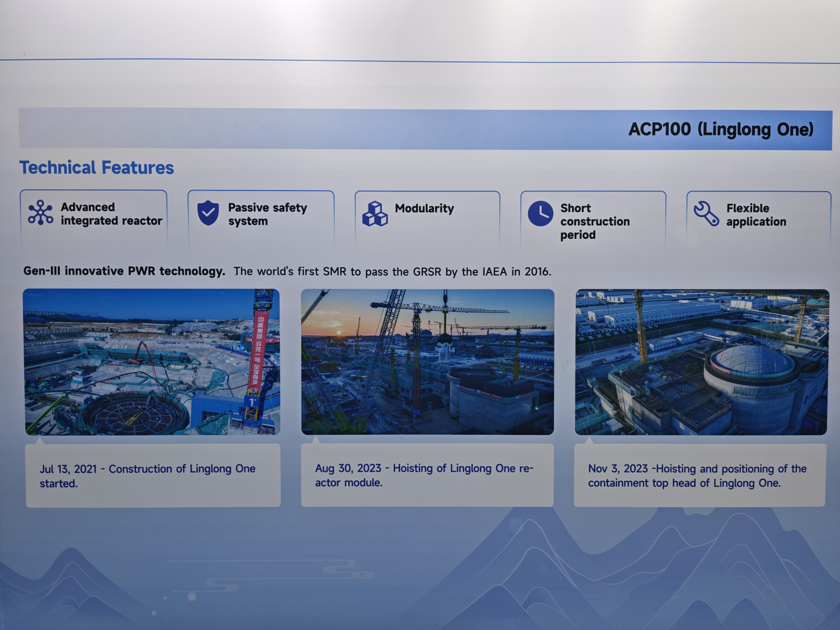This screenshot has width=840, height=630.
Task: Open the "Short construction period" label
Action: coord(594,222)
